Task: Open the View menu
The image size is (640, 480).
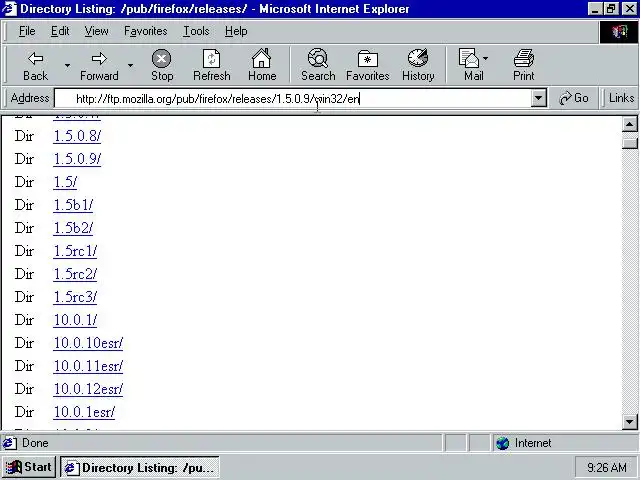Action: 96,31
